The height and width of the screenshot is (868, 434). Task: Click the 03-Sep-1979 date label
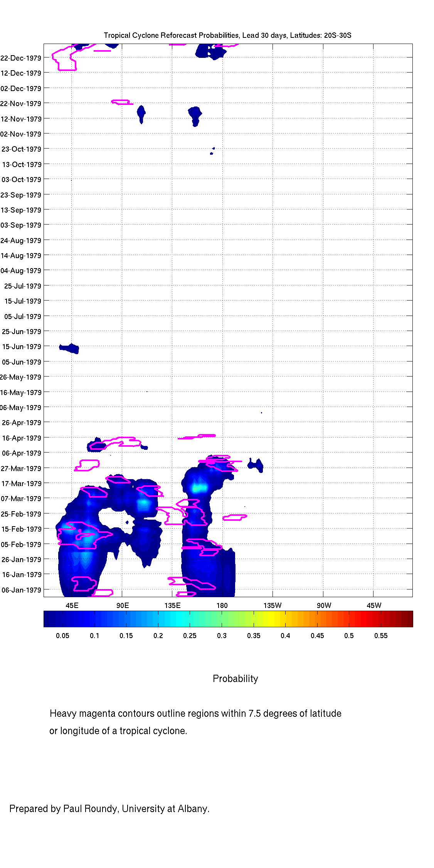pyautogui.click(x=21, y=225)
